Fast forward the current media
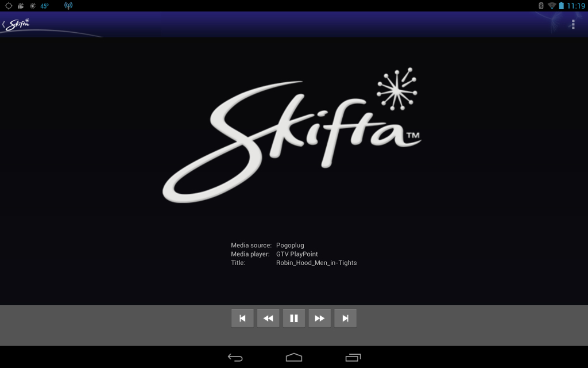The height and width of the screenshot is (368, 588). pyautogui.click(x=319, y=318)
